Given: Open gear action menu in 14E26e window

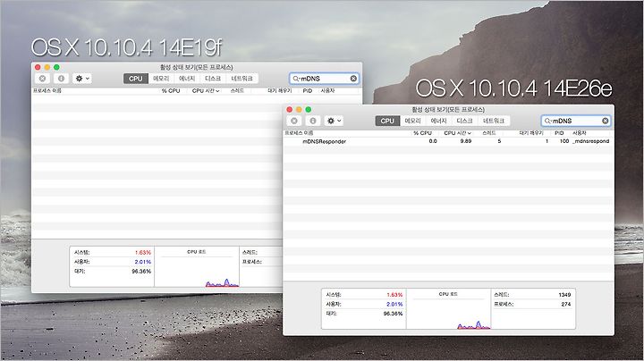Looking at the screenshot, I should click(334, 121).
